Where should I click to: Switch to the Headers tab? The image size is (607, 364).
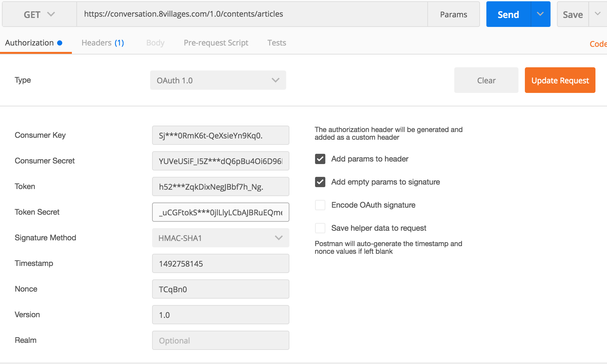click(x=102, y=43)
